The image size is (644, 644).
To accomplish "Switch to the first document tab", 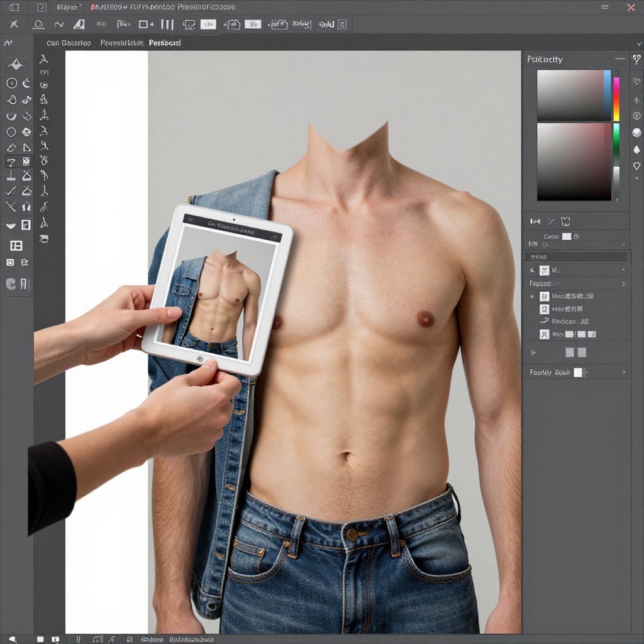I will click(69, 43).
